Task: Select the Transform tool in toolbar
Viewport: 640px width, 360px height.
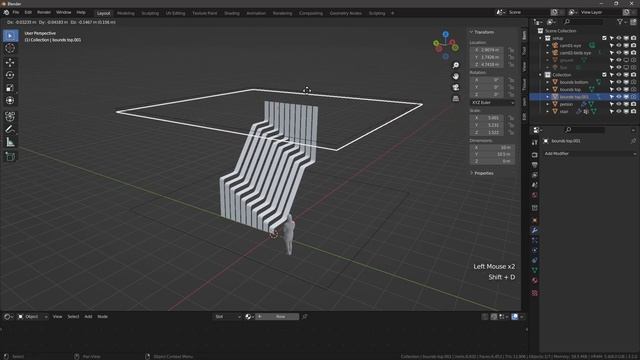Action: click(10, 100)
